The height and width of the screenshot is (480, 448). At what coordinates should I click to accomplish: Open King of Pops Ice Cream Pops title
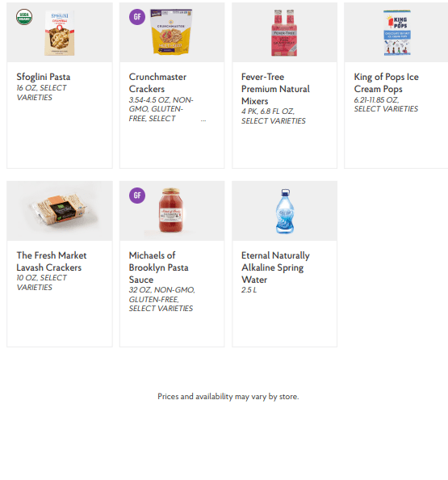click(386, 82)
